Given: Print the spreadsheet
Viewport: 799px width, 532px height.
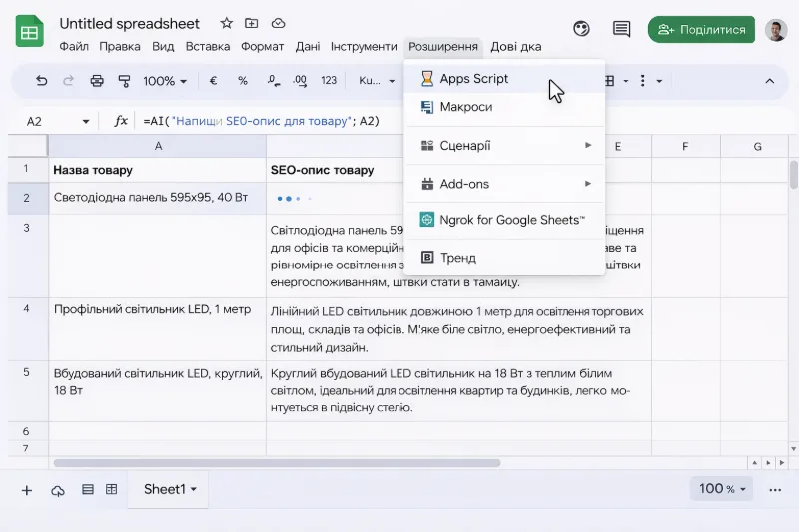Looking at the screenshot, I should [97, 81].
